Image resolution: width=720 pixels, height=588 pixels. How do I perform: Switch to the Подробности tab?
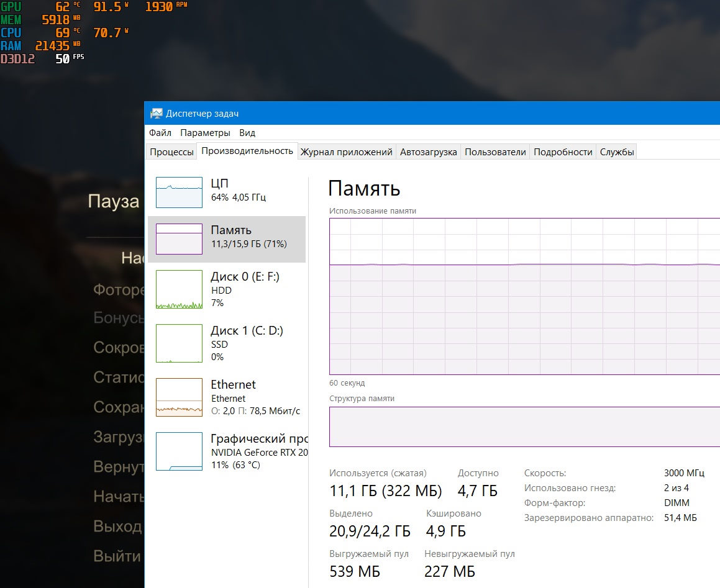[563, 152]
